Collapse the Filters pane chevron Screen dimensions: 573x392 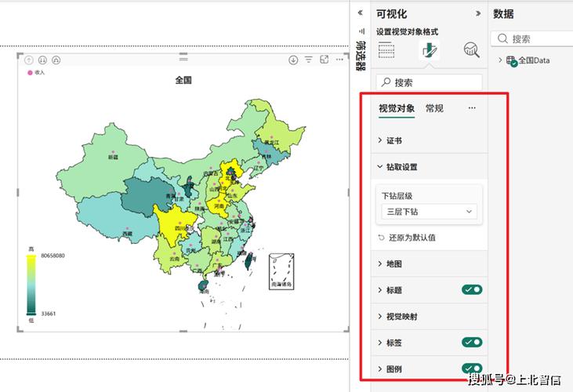[x=361, y=13]
